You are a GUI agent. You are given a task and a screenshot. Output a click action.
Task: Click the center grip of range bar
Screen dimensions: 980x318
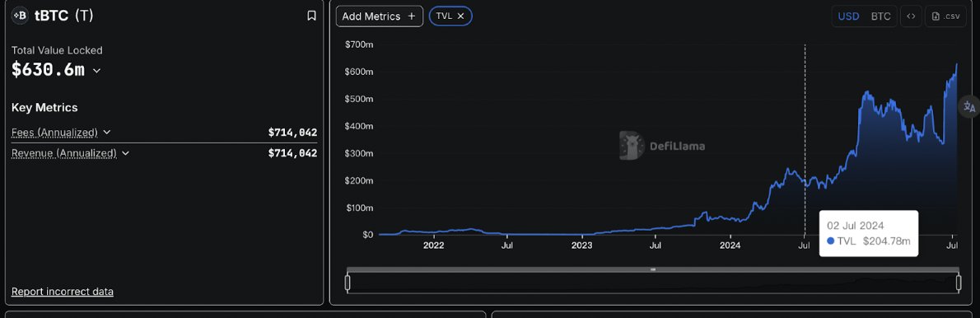653,269
